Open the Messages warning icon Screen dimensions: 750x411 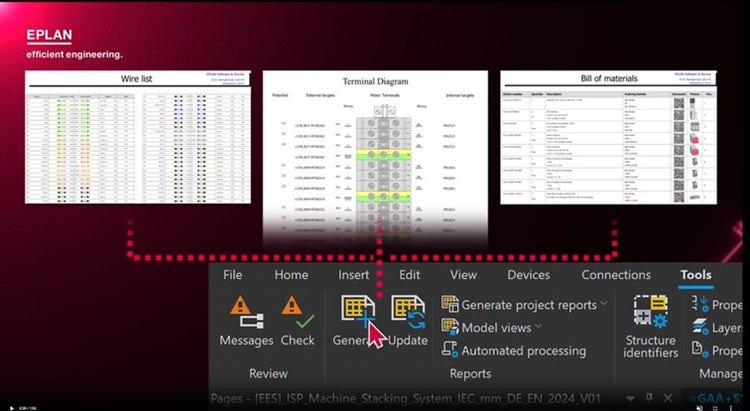[x=247, y=312]
